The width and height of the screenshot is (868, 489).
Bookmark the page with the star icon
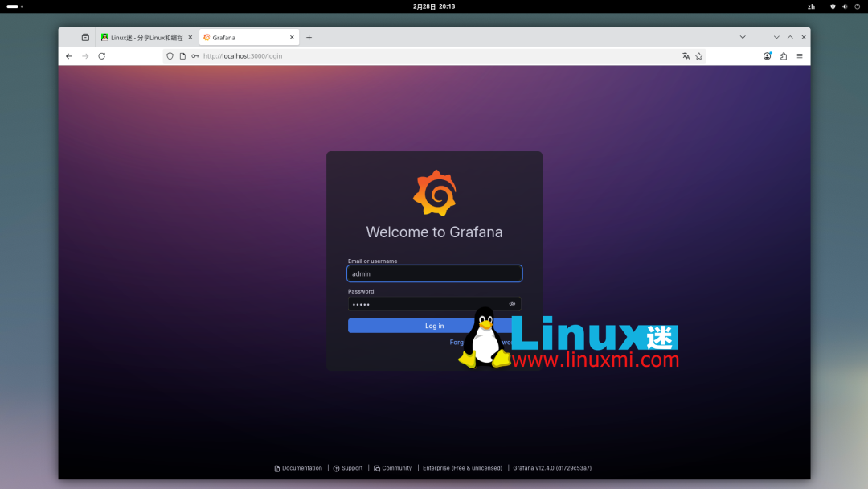[699, 56]
